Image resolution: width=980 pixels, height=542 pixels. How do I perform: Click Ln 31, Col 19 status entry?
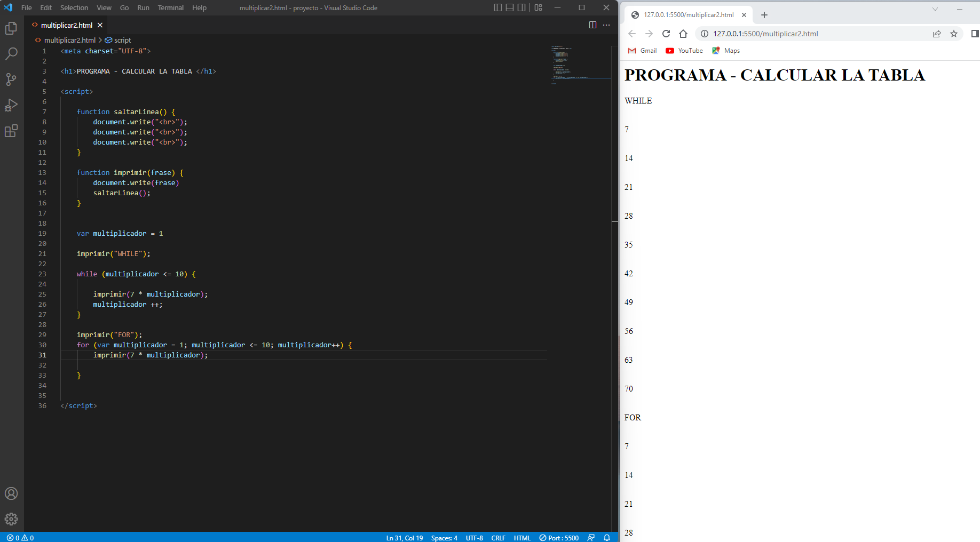(405, 538)
